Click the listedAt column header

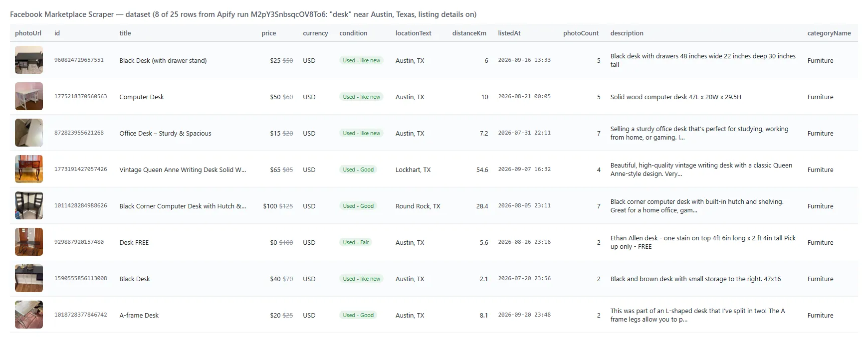click(509, 33)
